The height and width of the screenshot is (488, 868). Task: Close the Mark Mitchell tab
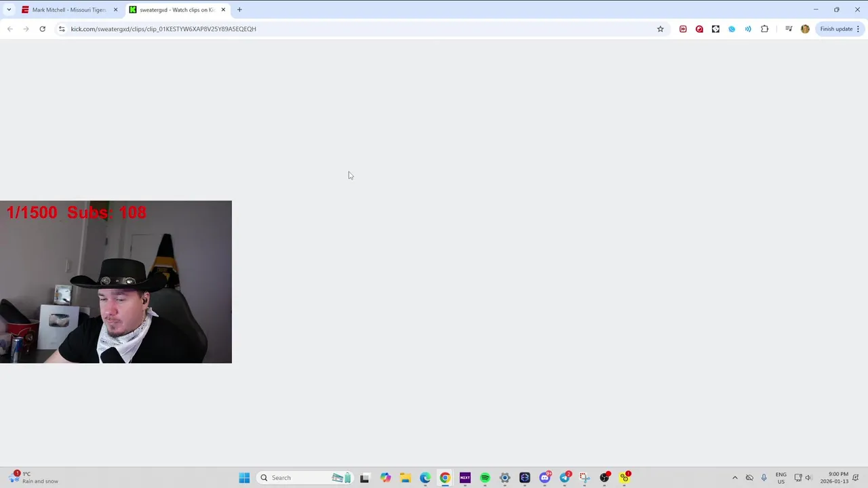[x=115, y=10]
